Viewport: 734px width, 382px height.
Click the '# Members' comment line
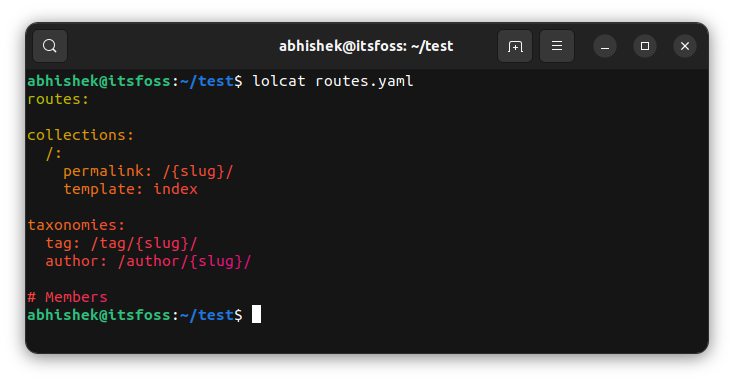click(67, 297)
